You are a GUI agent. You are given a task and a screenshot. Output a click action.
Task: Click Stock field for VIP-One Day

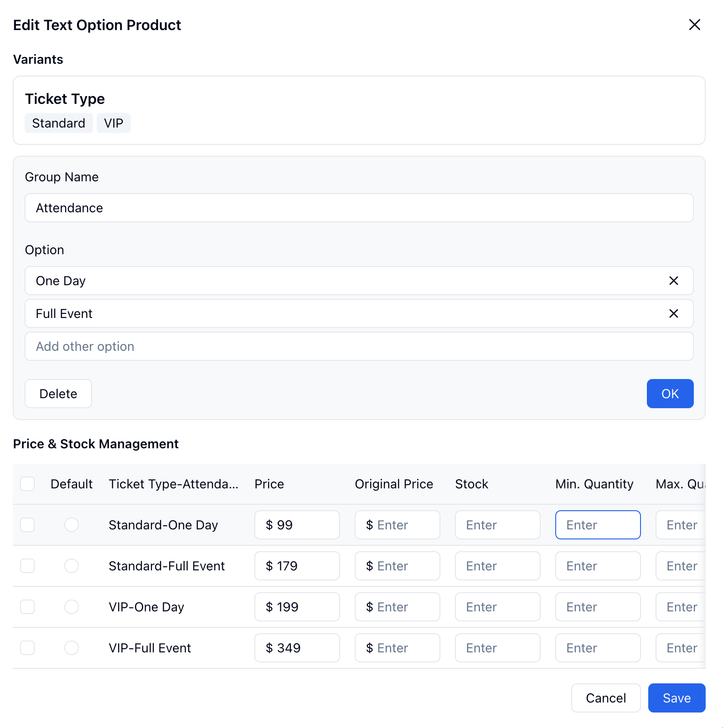pos(498,607)
